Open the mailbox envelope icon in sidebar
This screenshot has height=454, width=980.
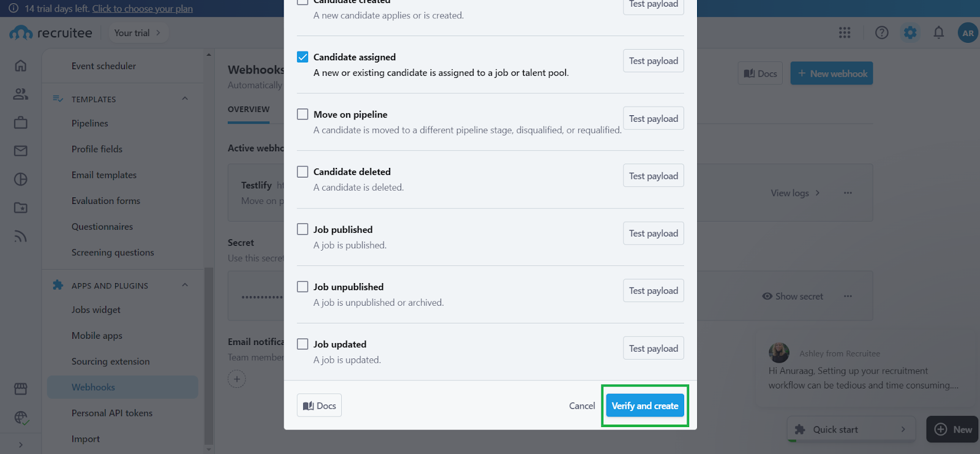click(21, 151)
